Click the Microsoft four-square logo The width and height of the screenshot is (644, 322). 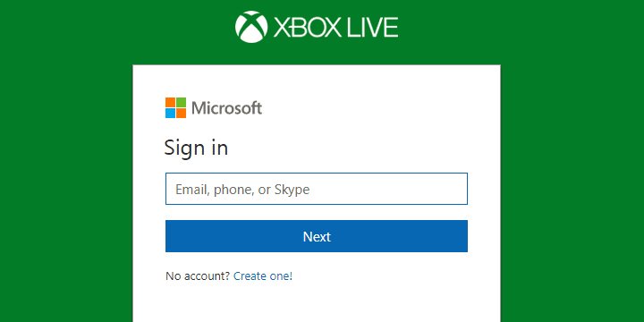176,107
